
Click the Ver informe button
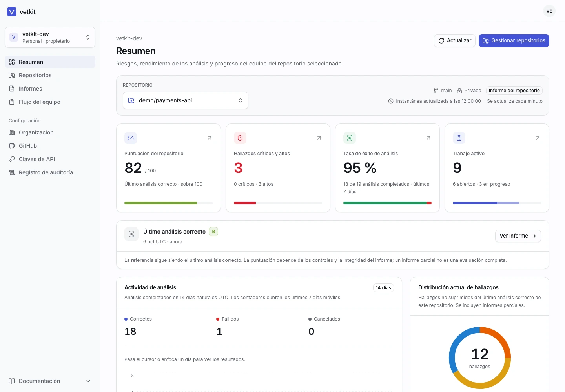tap(518, 236)
